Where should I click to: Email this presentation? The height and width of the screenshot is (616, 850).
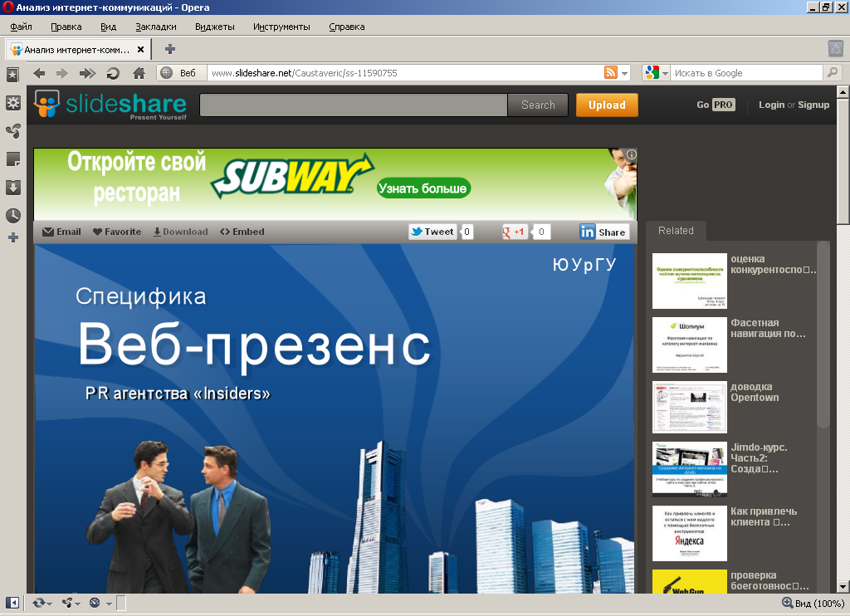click(x=61, y=232)
